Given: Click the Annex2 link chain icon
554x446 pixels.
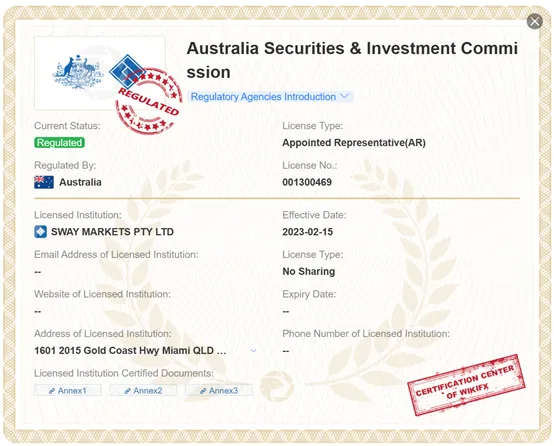Looking at the screenshot, I should point(128,391).
